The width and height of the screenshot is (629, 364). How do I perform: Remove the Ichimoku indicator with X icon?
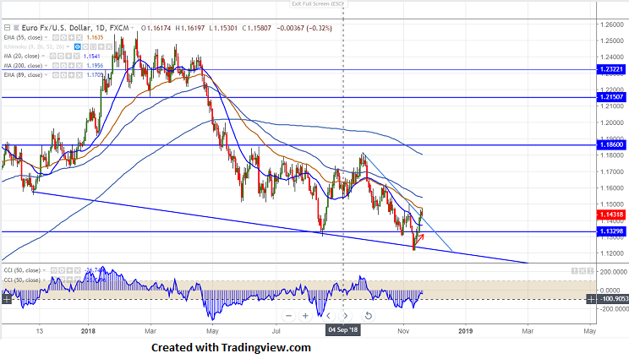pyautogui.click(x=109, y=47)
